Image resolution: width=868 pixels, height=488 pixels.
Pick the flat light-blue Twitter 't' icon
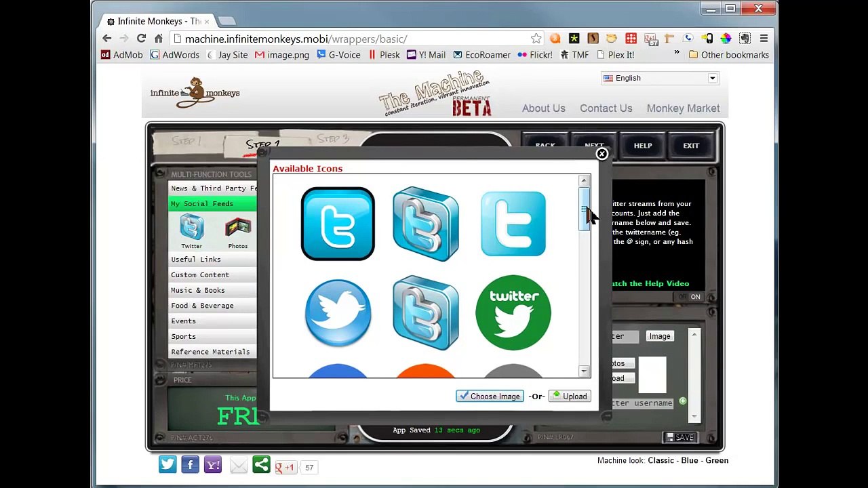pos(513,224)
